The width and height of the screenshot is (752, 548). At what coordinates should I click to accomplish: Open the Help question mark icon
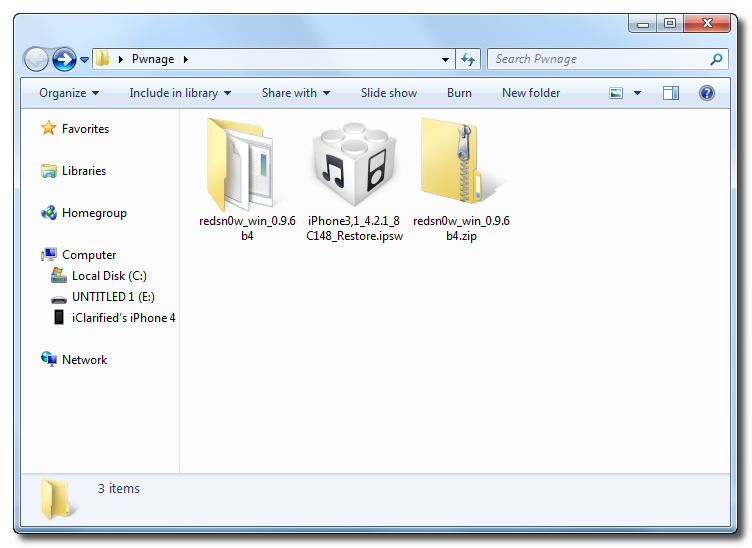(706, 93)
